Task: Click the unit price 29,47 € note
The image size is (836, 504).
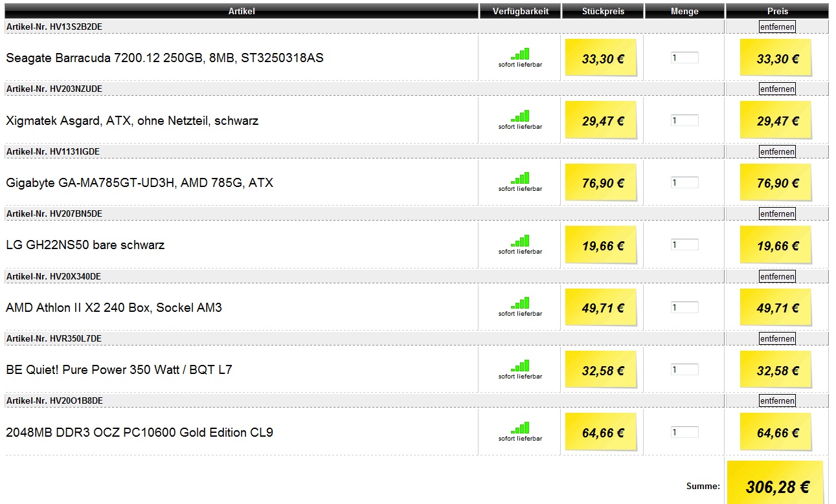Action: coord(602,120)
